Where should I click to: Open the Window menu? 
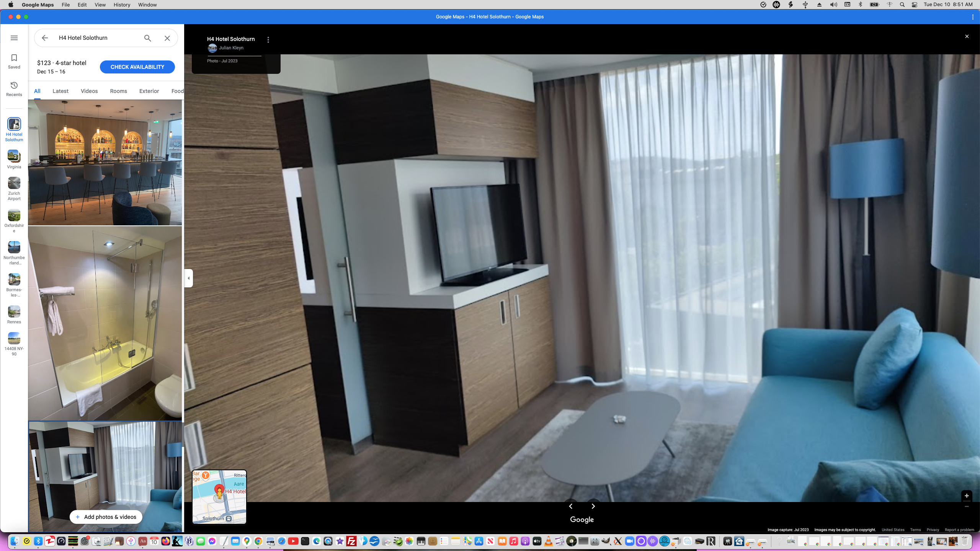pyautogui.click(x=147, y=5)
